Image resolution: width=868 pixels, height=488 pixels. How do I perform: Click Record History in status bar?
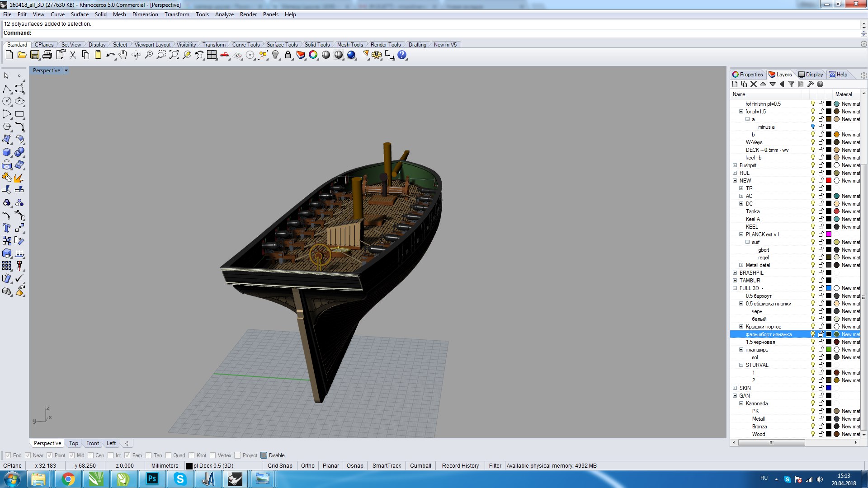tap(460, 466)
